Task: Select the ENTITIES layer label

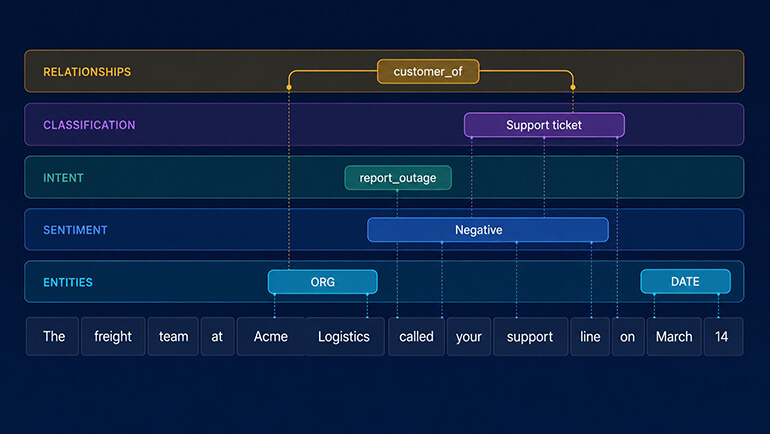Action: pyautogui.click(x=68, y=282)
